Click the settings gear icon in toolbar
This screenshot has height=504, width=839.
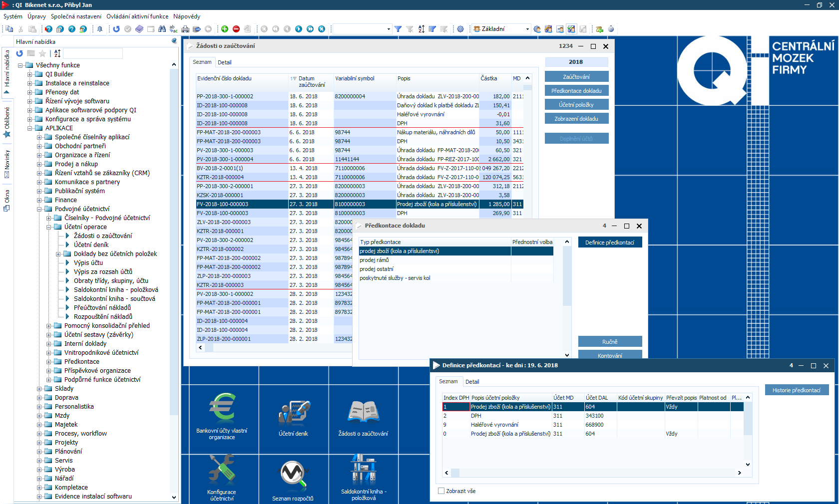pos(460,29)
